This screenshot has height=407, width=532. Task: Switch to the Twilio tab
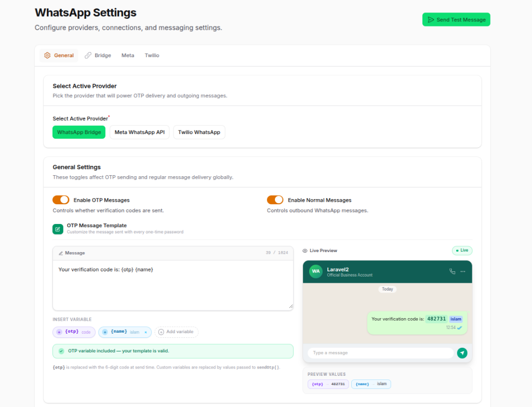(152, 55)
